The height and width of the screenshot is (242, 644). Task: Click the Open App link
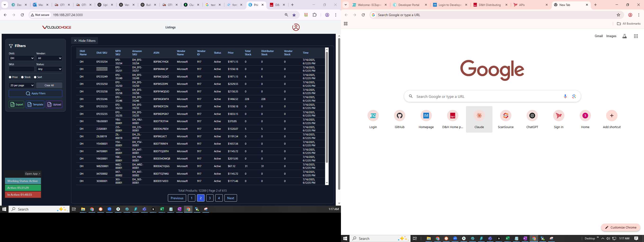(x=32, y=174)
